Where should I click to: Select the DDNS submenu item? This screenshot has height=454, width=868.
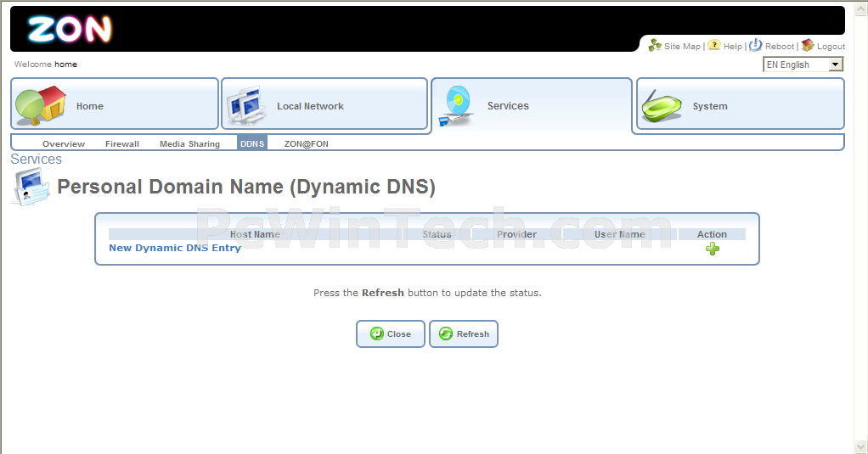(x=252, y=143)
